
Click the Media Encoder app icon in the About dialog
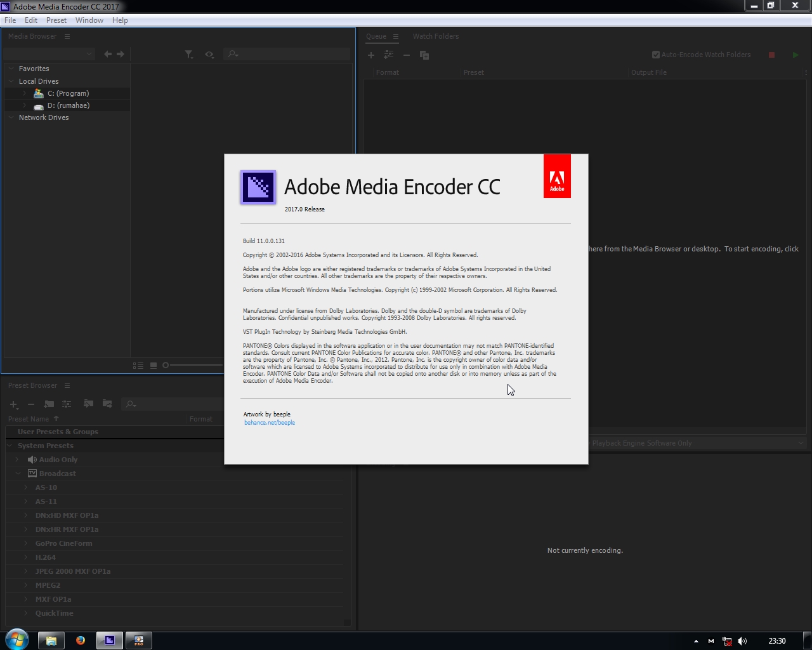pos(258,187)
